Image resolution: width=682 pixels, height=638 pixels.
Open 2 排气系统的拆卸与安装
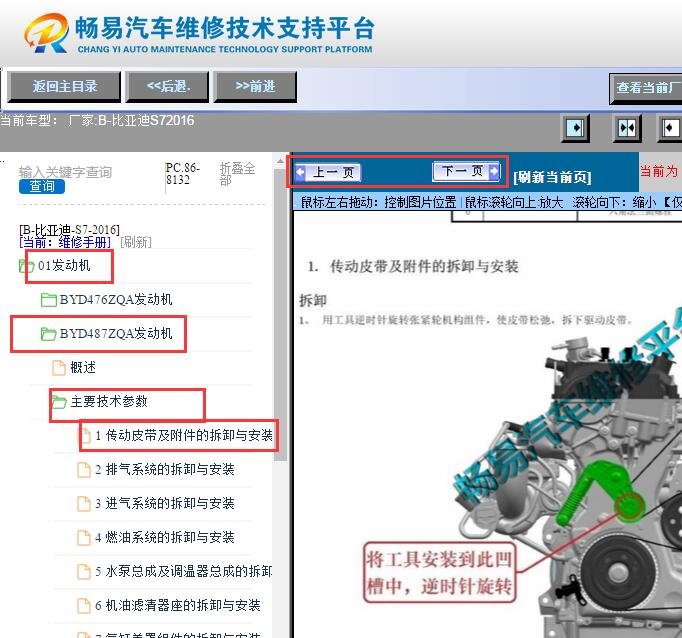165,469
